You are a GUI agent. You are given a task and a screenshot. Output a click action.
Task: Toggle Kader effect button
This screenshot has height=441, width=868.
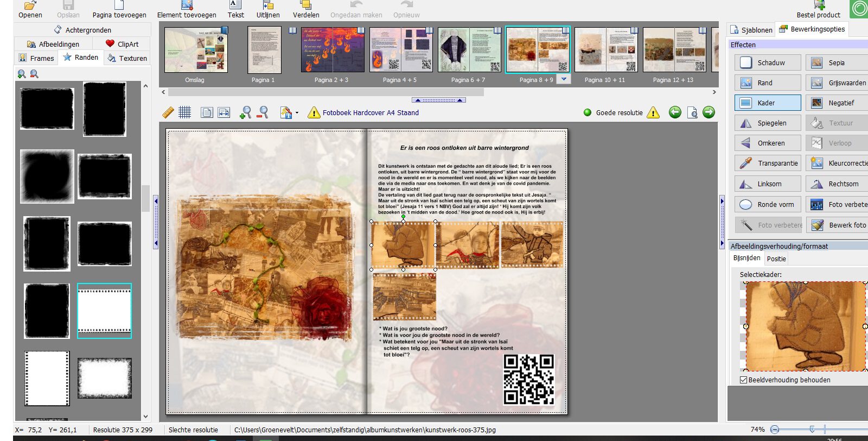tap(768, 103)
